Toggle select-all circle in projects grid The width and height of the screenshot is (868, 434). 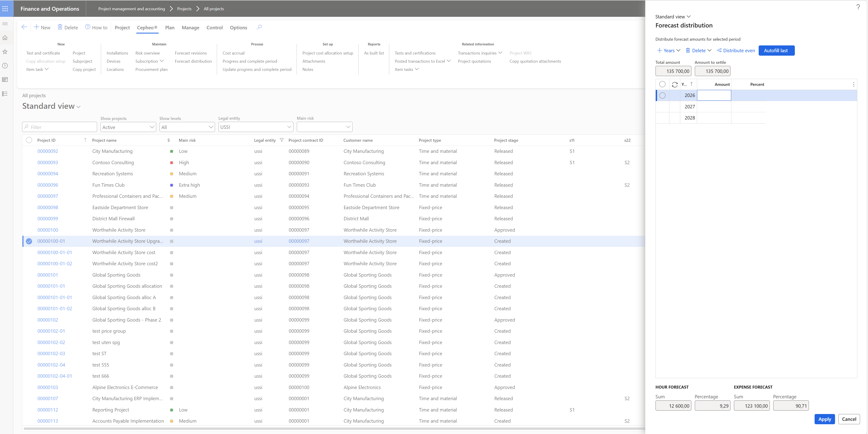tap(29, 140)
